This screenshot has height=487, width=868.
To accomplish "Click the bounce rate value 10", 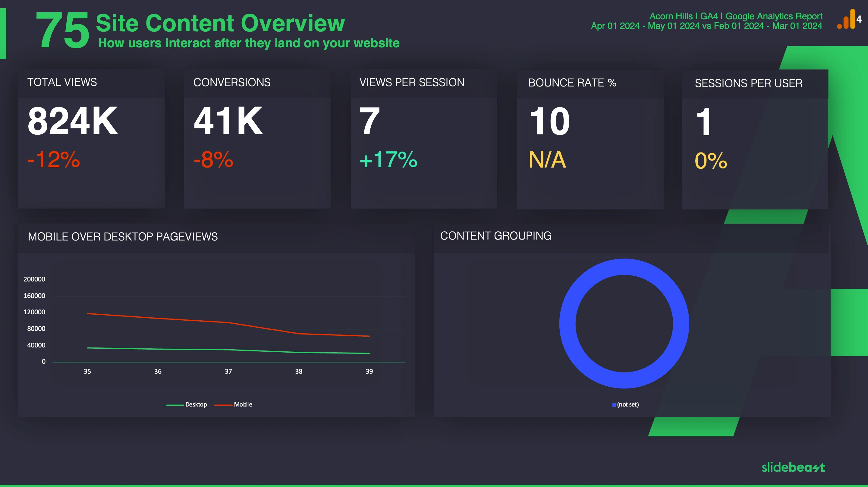I will 549,121.
